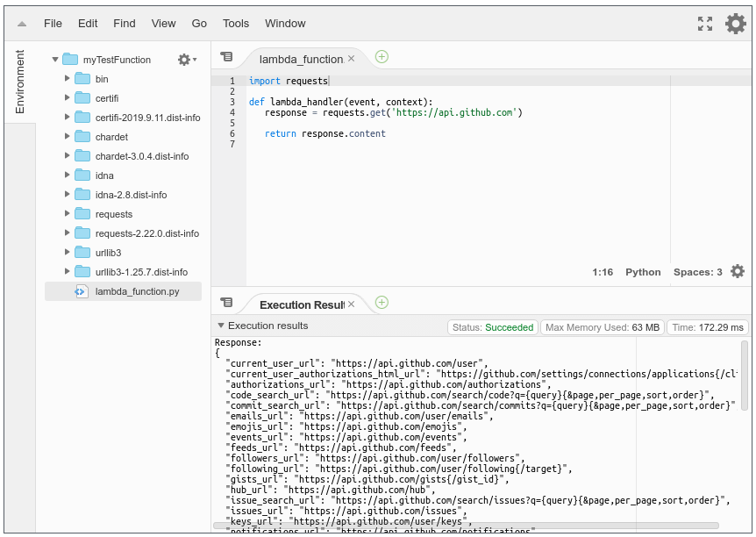Expand the urllib3 folder arrow
The image size is (756, 537).
point(67,252)
